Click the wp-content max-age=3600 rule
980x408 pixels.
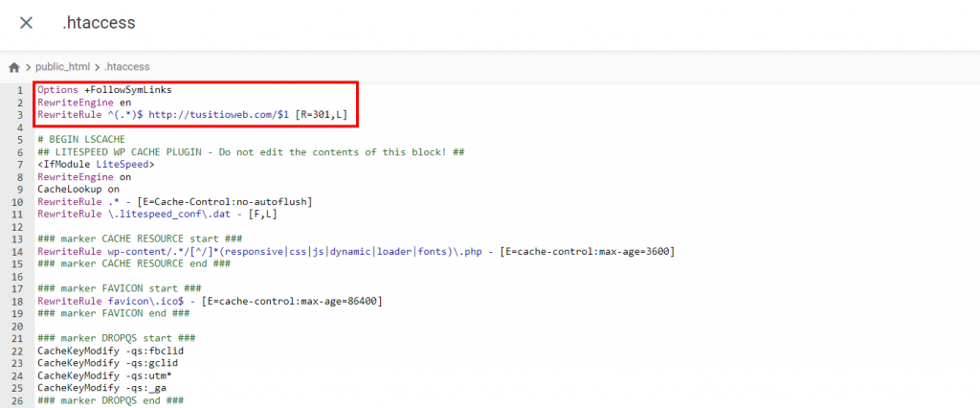pos(356,252)
